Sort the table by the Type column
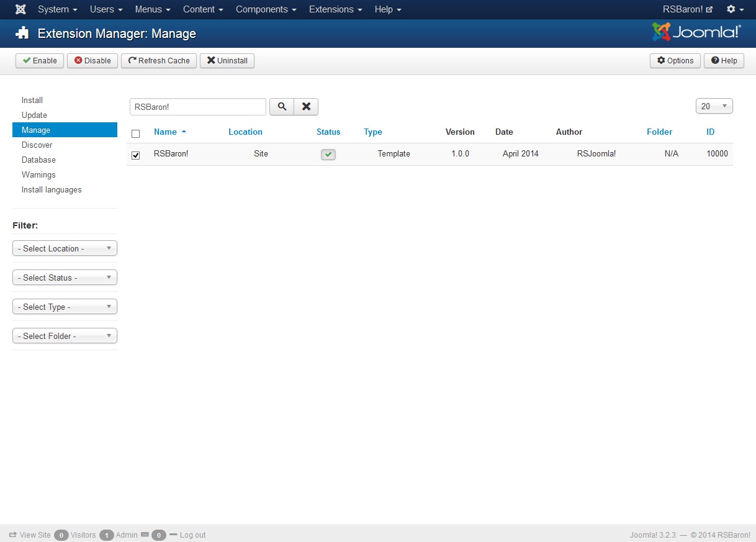The height and width of the screenshot is (542, 756). tap(373, 132)
